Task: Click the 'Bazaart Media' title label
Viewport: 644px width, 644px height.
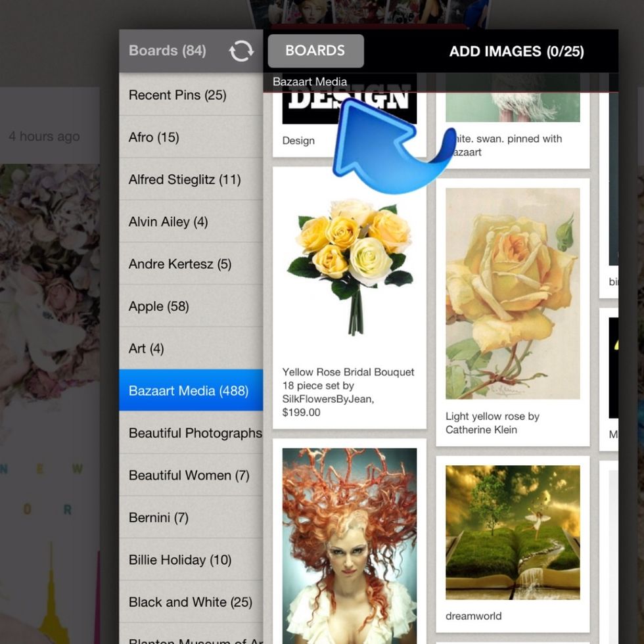Action: (310, 81)
